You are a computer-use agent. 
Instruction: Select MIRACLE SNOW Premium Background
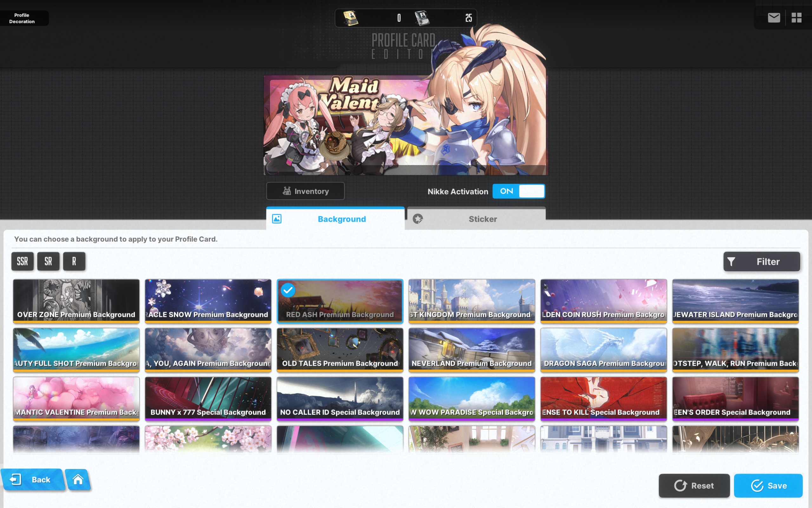208,301
